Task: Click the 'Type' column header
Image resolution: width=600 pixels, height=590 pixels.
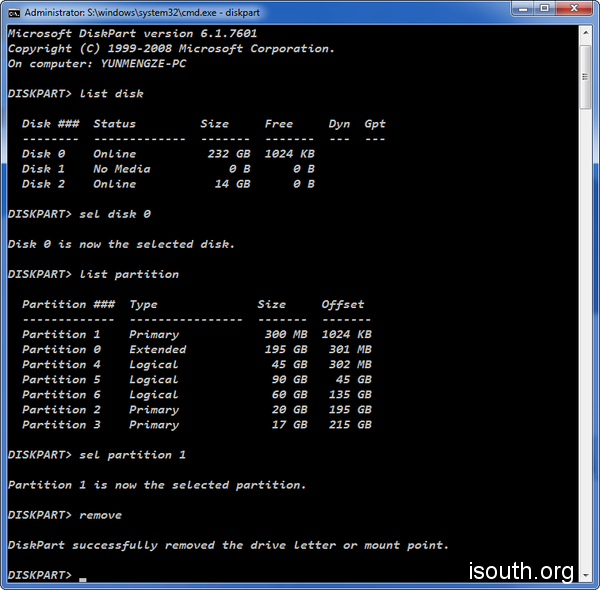Action: (143, 305)
